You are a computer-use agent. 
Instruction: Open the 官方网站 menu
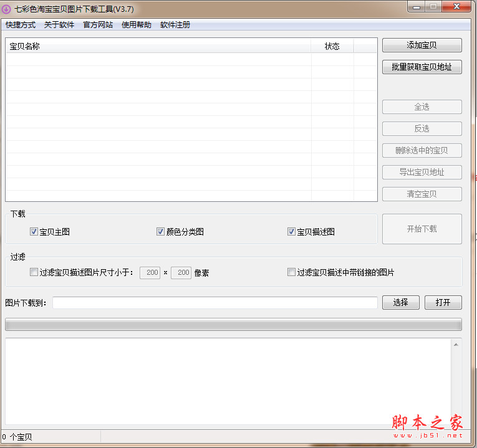point(98,25)
